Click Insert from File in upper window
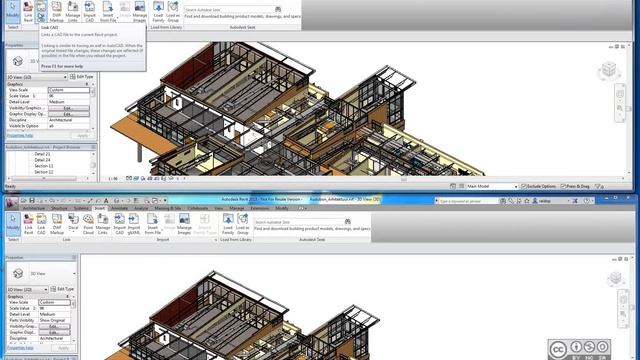Screen dimensions: 640x360 (108, 11)
